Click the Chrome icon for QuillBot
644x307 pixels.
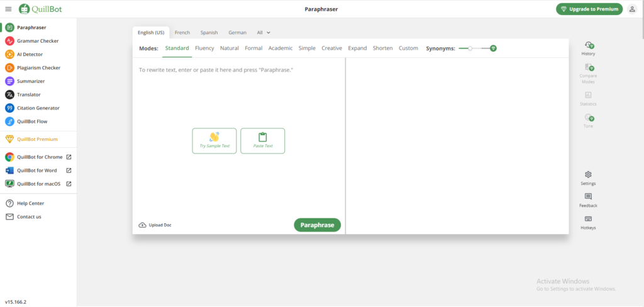tap(9, 157)
